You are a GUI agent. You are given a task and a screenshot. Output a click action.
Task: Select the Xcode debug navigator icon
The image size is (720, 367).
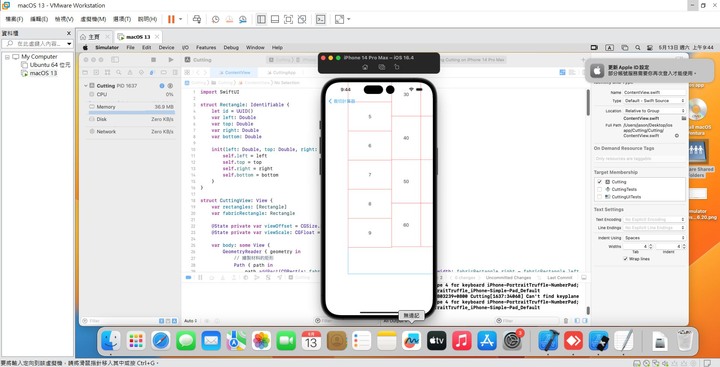tap(152, 73)
